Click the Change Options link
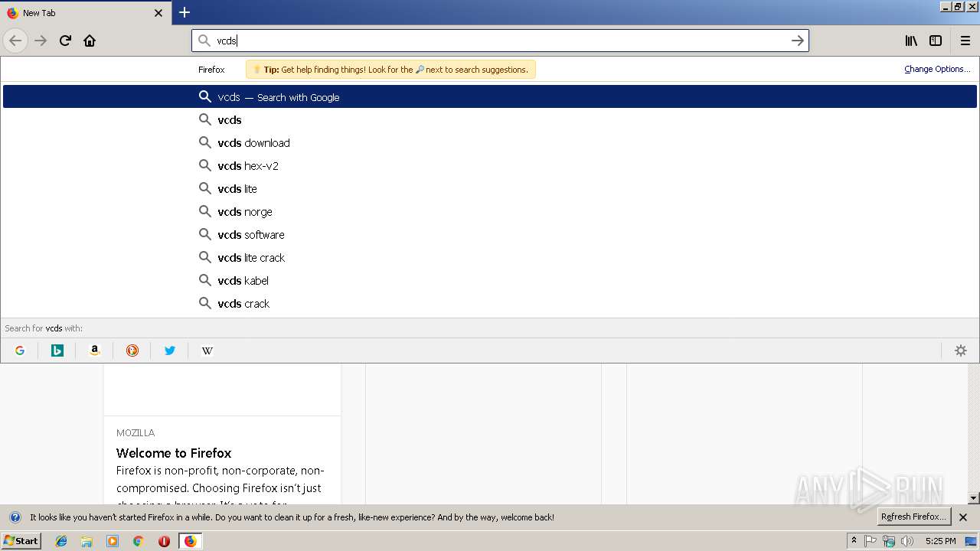The width and height of the screenshot is (980, 551). 937,69
